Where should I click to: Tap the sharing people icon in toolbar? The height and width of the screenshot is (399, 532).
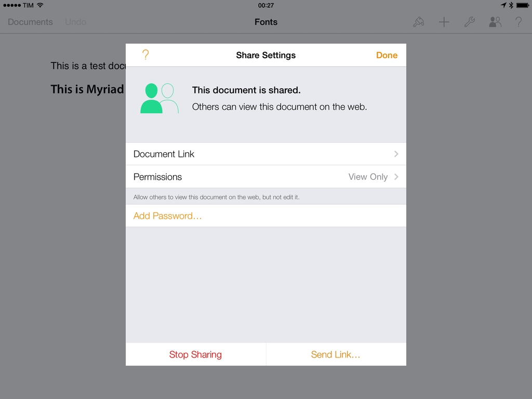[495, 22]
